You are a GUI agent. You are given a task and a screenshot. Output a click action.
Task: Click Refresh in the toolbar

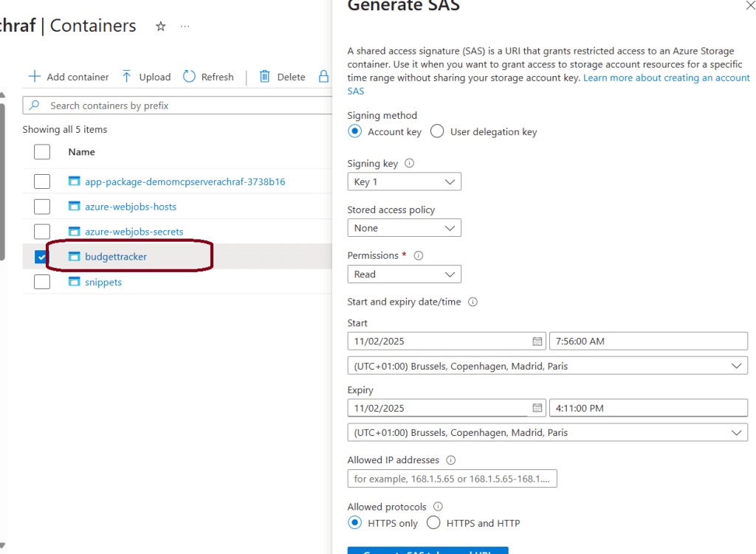point(208,77)
